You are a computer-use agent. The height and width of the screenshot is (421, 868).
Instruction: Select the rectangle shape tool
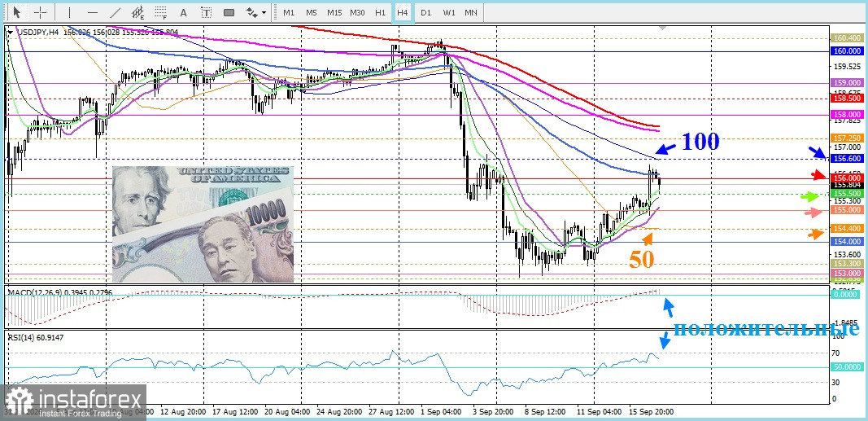tap(229, 12)
